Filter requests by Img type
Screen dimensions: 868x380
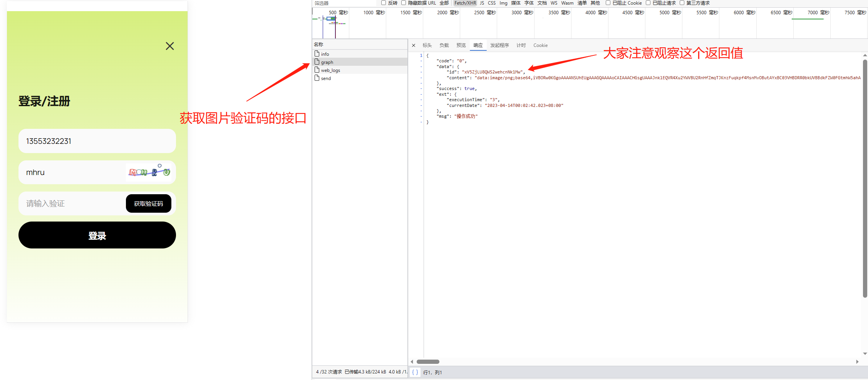pos(503,3)
